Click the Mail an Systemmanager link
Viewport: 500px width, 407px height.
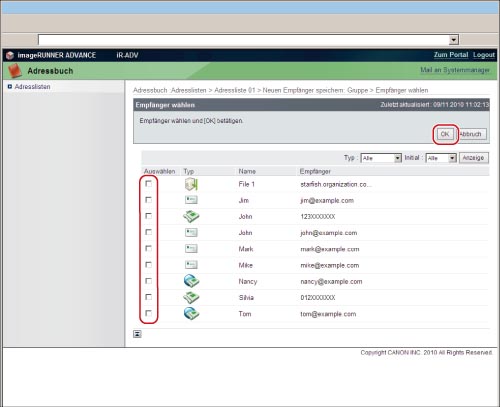455,70
